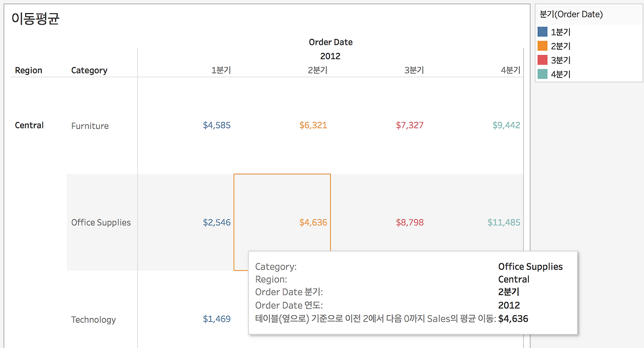Click the 2012 year header
Screen dimensions: 644x348
tap(331, 56)
